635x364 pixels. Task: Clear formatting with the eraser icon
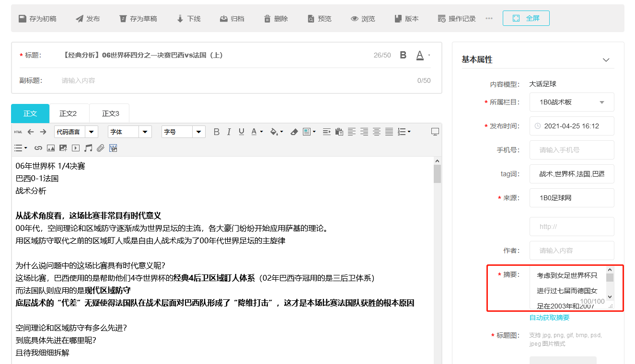294,132
